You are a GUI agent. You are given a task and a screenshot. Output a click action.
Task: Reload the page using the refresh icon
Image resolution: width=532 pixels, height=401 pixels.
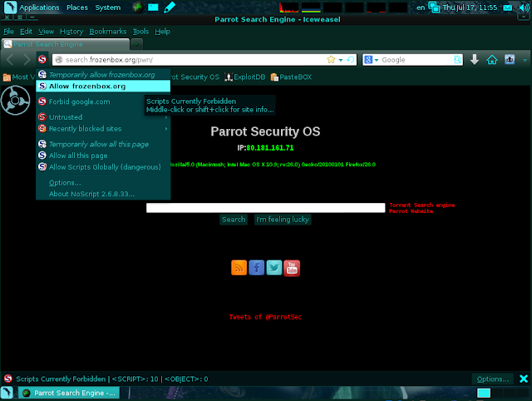click(x=351, y=60)
